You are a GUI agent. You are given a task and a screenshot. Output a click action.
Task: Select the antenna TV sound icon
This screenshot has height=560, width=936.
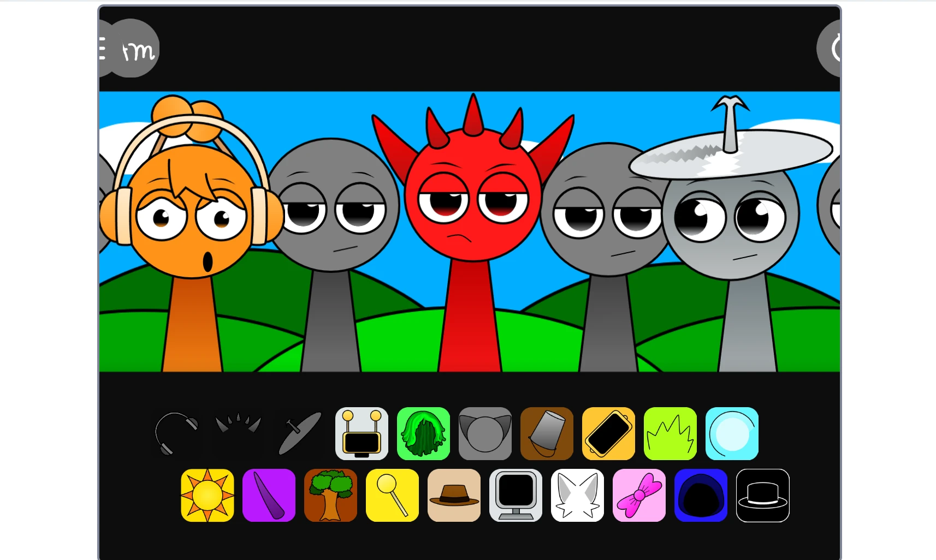click(361, 434)
